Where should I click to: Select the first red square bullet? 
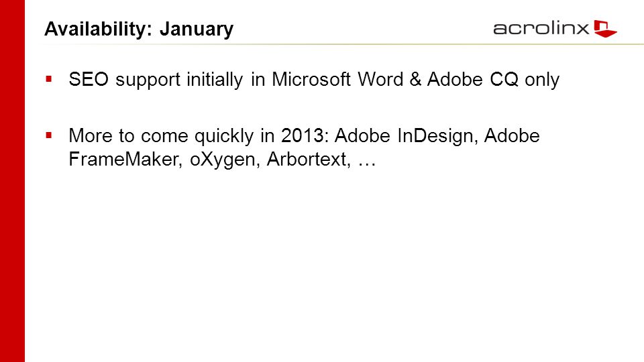tap(49, 79)
